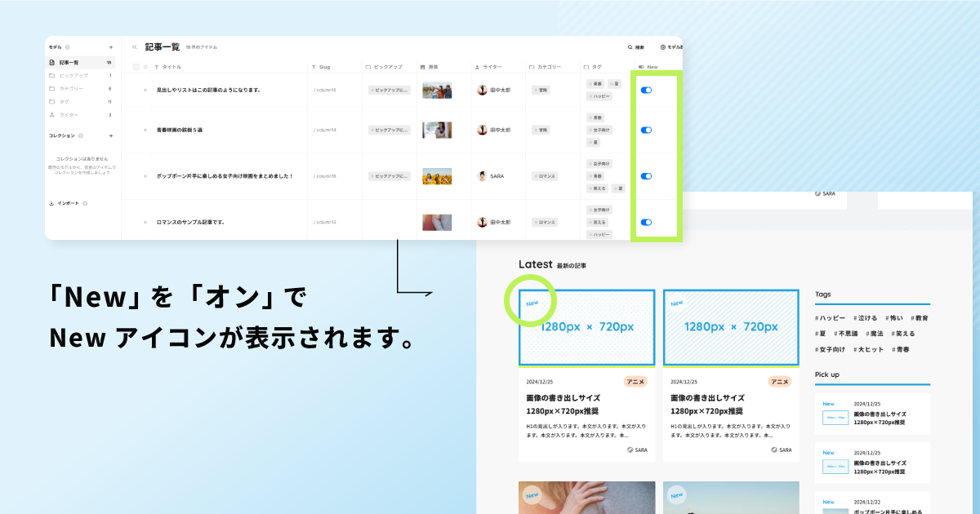The width and height of the screenshot is (980, 514).
Task: Tick the select-all checkbox in table header
Action: [x=136, y=67]
